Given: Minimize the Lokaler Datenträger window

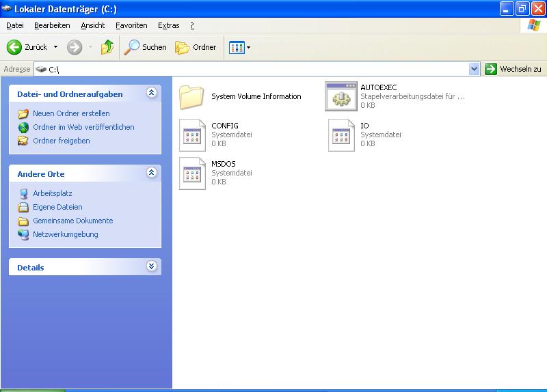Looking at the screenshot, I should click(506, 8).
